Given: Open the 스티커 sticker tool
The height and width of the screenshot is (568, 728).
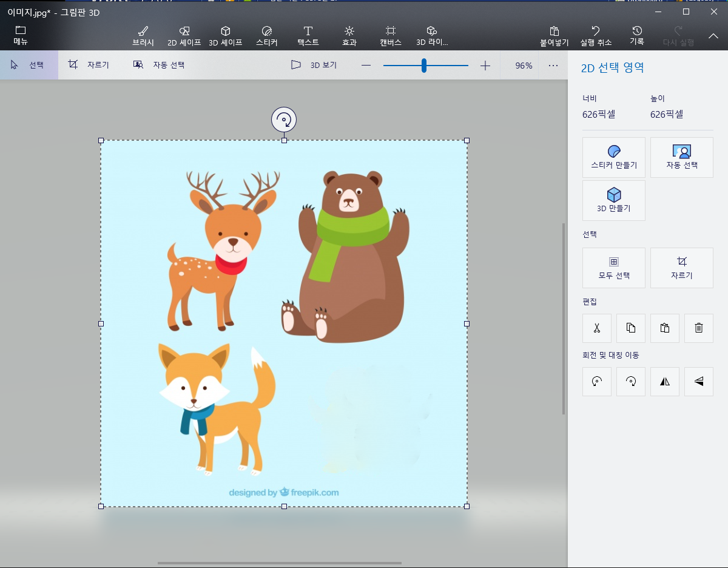Looking at the screenshot, I should [x=267, y=36].
